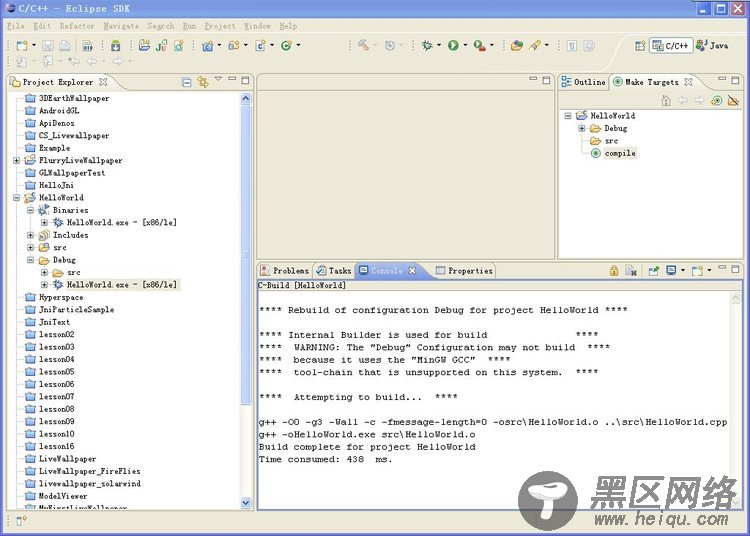Click Project Explorer scrollbar down arrow
This screenshot has width=750, height=536.
[246, 503]
